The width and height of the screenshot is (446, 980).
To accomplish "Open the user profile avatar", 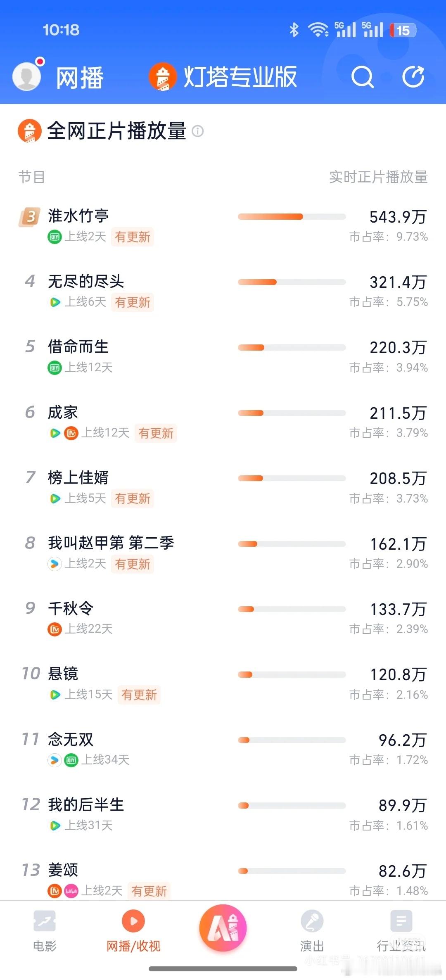I will 27,76.
